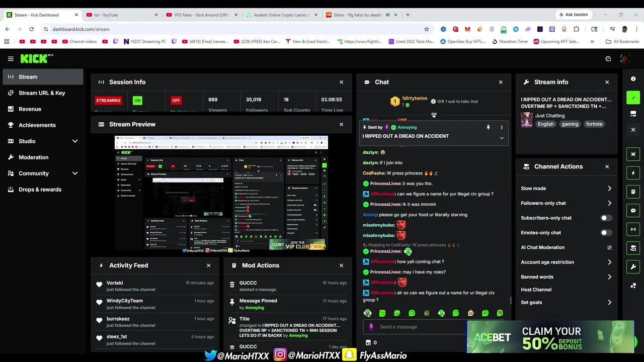Toggle the mod actions note icon
The height and width of the screenshot is (362, 644).
[x=633, y=192]
